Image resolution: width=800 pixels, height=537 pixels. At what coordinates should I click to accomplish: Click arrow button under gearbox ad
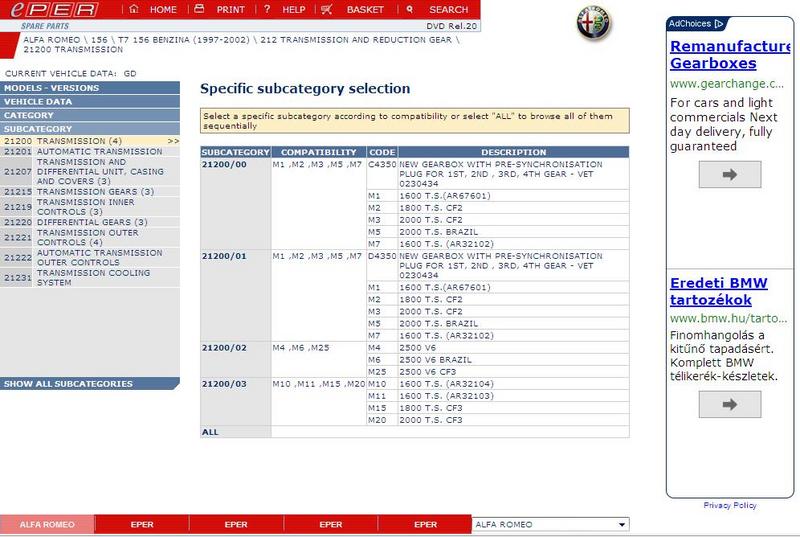(x=728, y=174)
